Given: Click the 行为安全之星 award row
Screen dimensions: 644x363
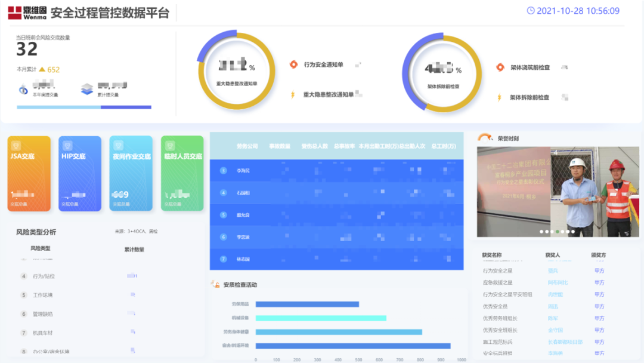Looking at the screenshot, I should pos(544,270).
